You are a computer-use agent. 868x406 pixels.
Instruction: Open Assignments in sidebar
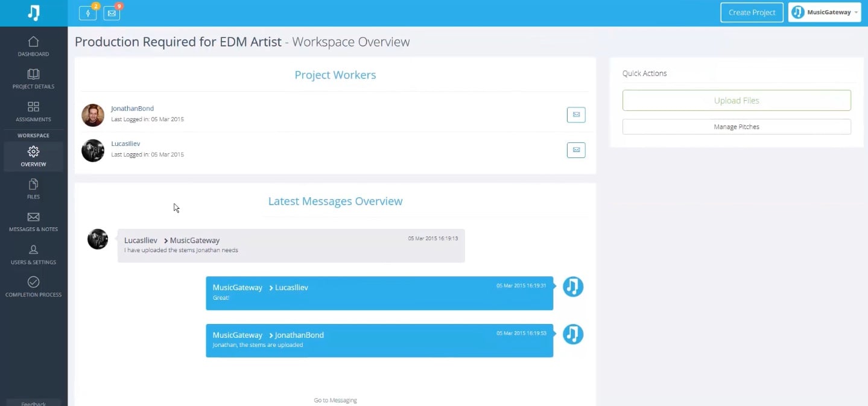click(x=34, y=112)
